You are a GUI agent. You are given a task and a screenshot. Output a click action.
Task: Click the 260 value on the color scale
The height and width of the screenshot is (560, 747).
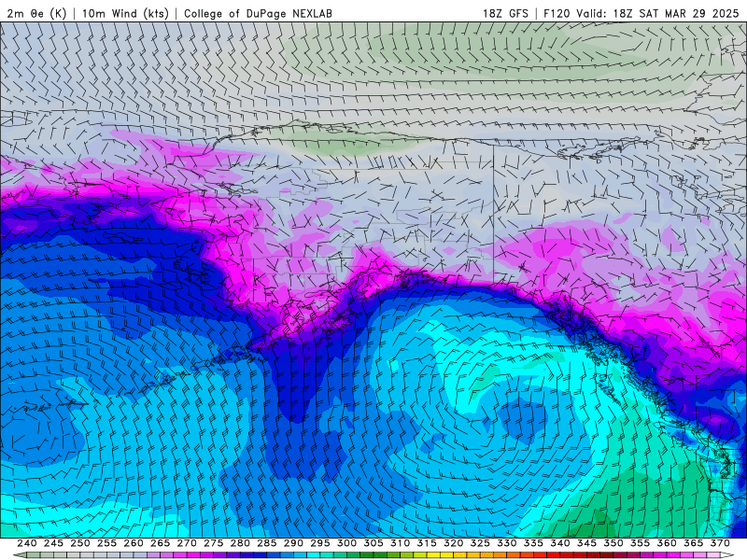pyautogui.click(x=134, y=543)
